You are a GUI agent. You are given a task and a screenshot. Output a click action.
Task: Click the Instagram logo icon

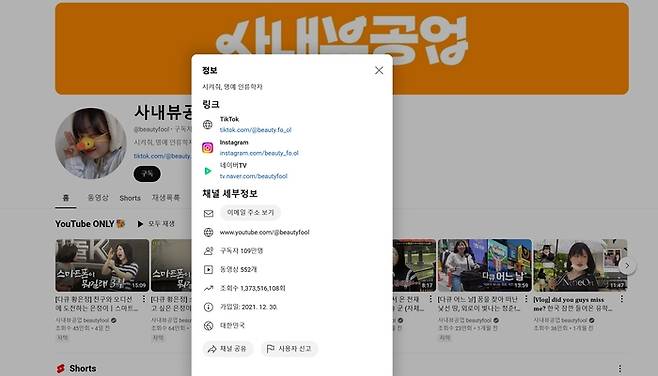coord(208,148)
